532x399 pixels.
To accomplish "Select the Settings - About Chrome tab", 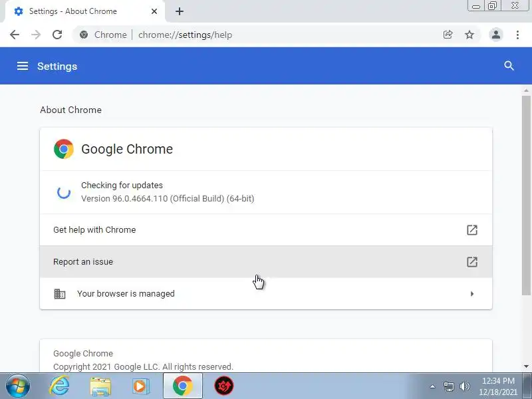I will point(85,11).
